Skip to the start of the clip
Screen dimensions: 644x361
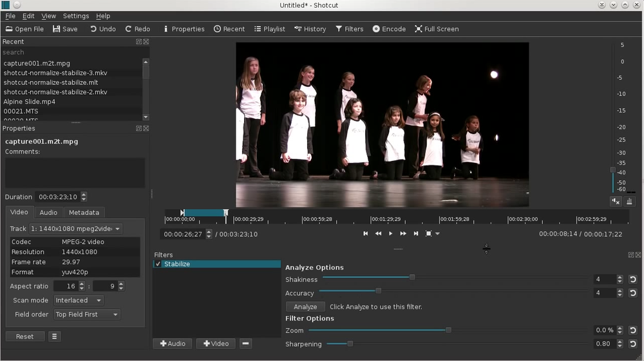click(x=366, y=234)
